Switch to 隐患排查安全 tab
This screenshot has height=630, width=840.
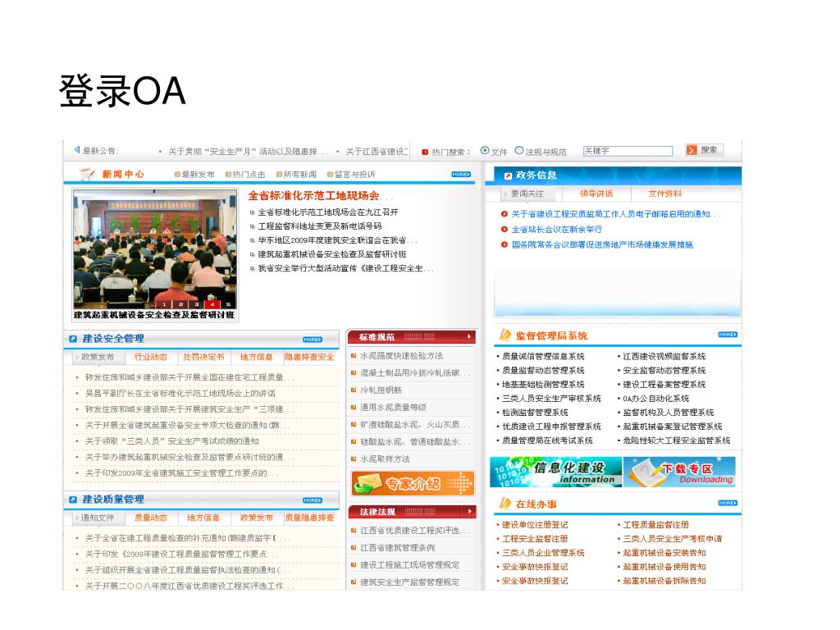coord(309,357)
